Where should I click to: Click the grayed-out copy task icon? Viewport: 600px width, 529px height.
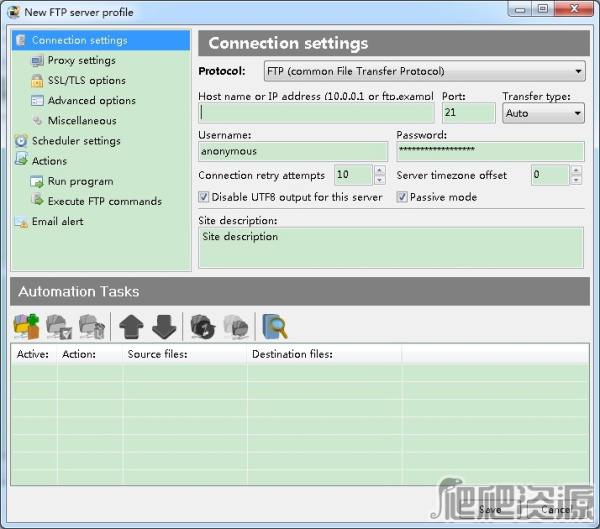[x=236, y=326]
